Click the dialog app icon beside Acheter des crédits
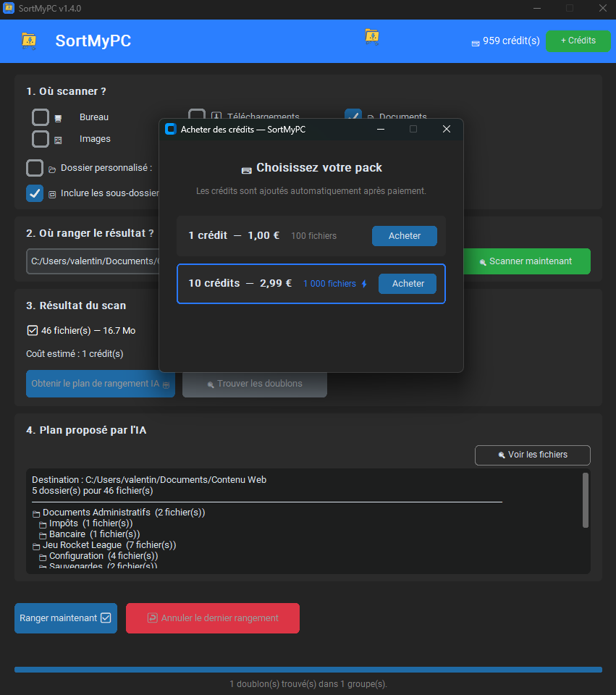The image size is (616, 695). [171, 129]
